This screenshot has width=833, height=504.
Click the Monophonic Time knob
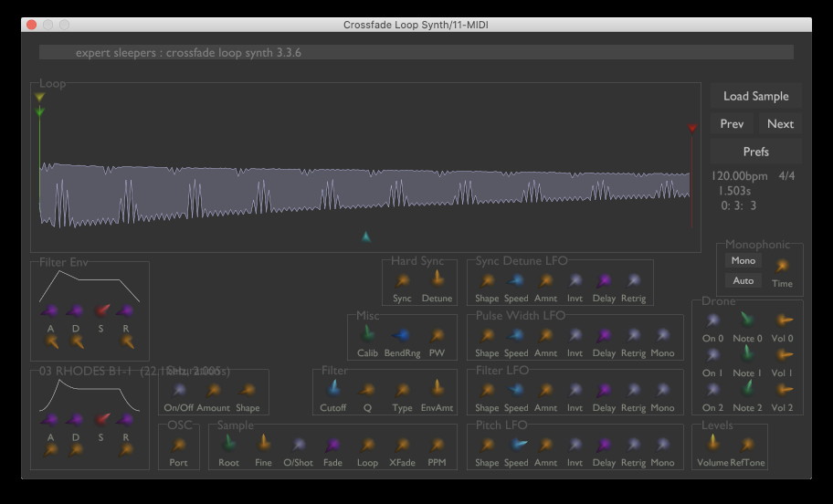click(782, 266)
